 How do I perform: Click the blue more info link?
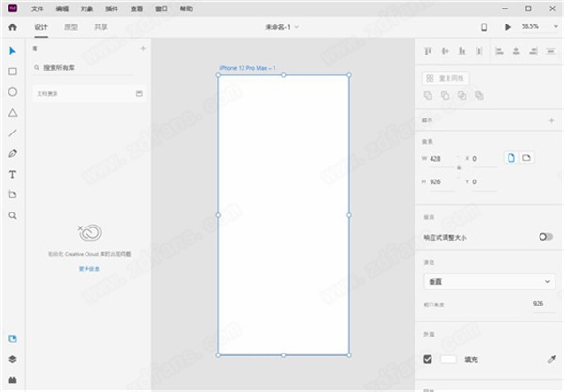coord(89,269)
